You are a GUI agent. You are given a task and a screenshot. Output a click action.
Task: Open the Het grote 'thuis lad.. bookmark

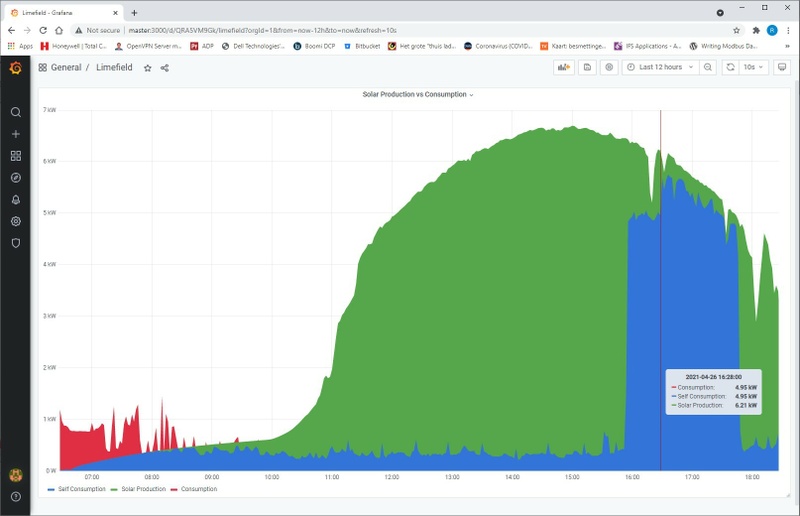coord(421,46)
